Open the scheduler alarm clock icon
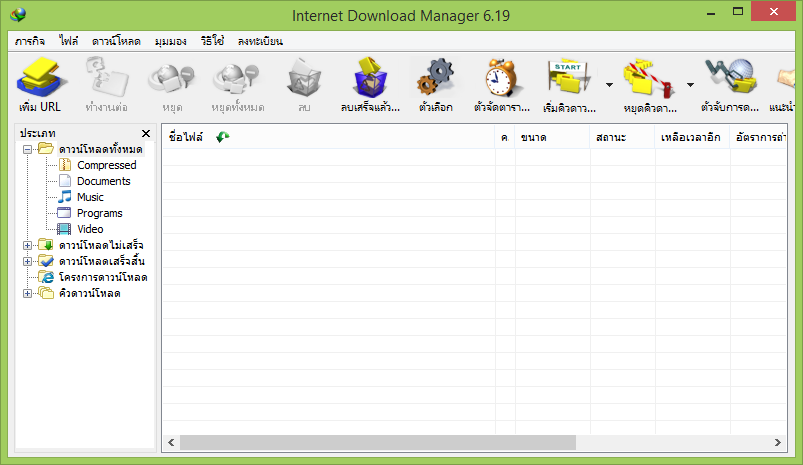The width and height of the screenshot is (803, 465). (x=501, y=77)
